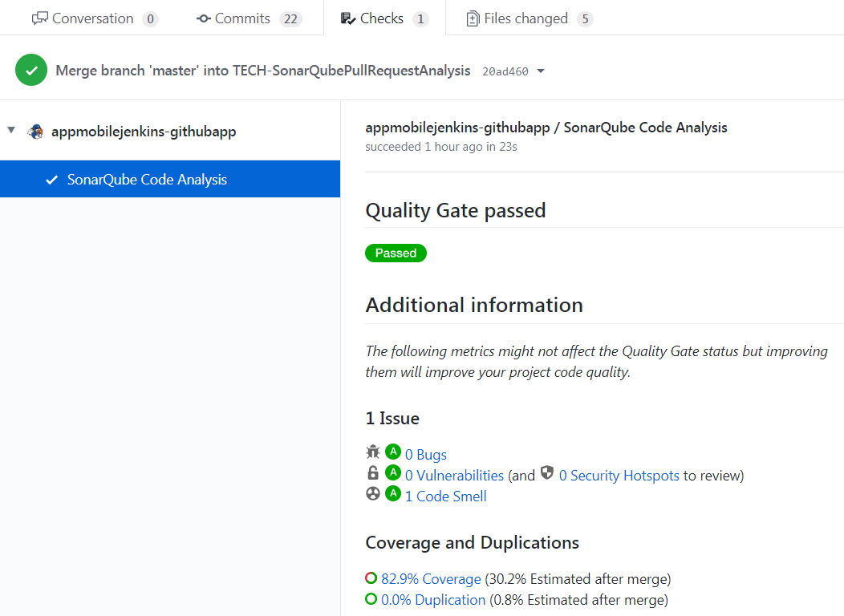Select the green A rating badge for Bugs
Image resolution: width=844 pixels, height=616 pixels.
click(392, 452)
